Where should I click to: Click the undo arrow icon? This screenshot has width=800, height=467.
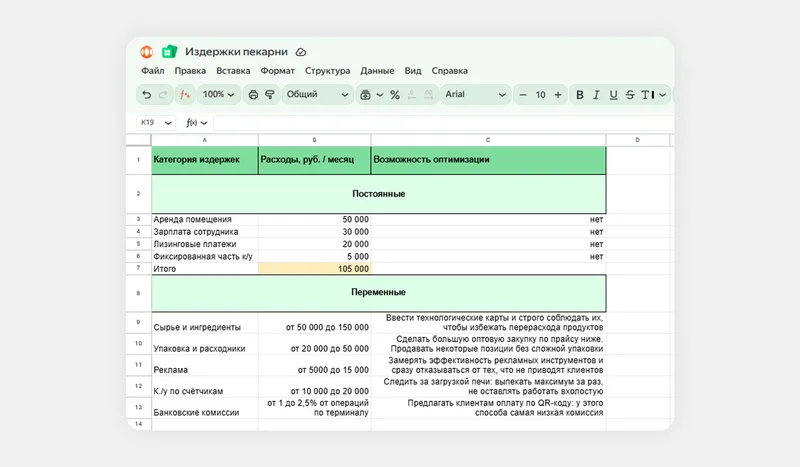[x=146, y=94]
